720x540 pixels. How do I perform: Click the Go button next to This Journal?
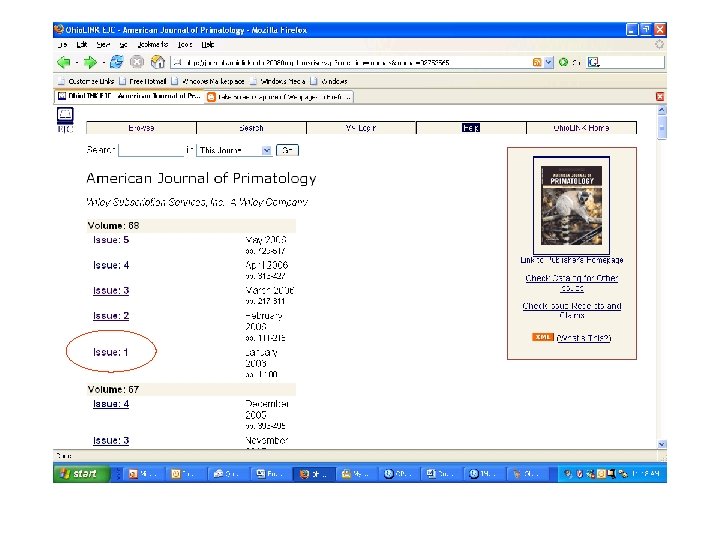point(287,150)
